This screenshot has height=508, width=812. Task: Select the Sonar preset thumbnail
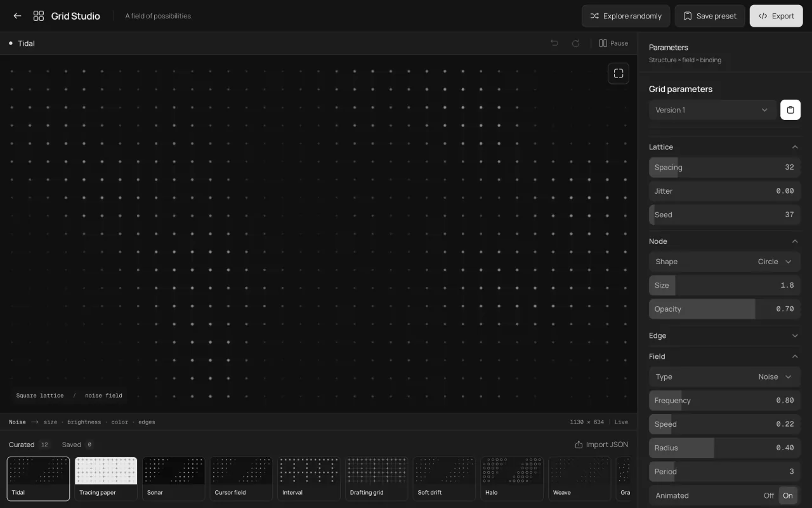click(174, 479)
